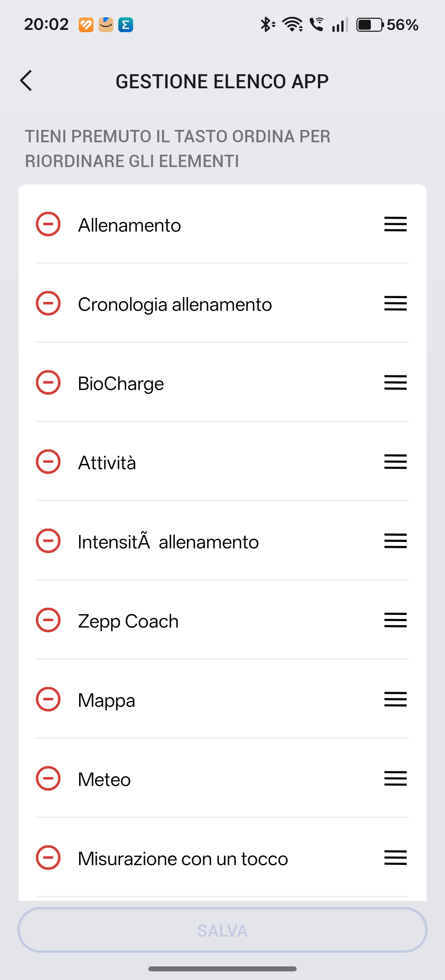The image size is (445, 980).
Task: Remove Attività from the app list
Action: pos(48,462)
